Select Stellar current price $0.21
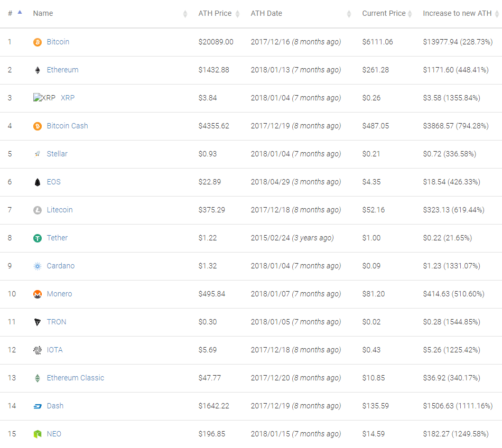Viewport: 502px width, 448px height. (x=371, y=154)
